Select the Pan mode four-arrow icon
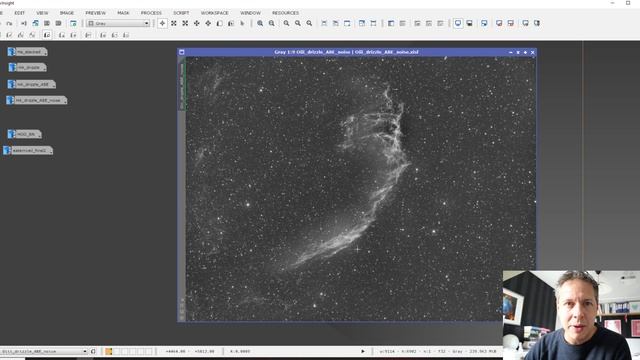The image size is (640, 360). [x=197, y=24]
